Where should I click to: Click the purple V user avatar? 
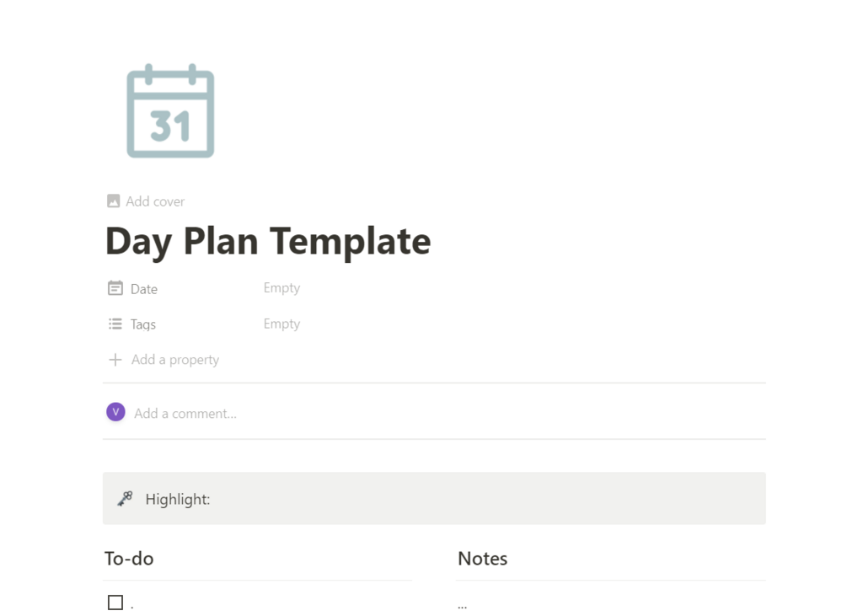pyautogui.click(x=115, y=412)
